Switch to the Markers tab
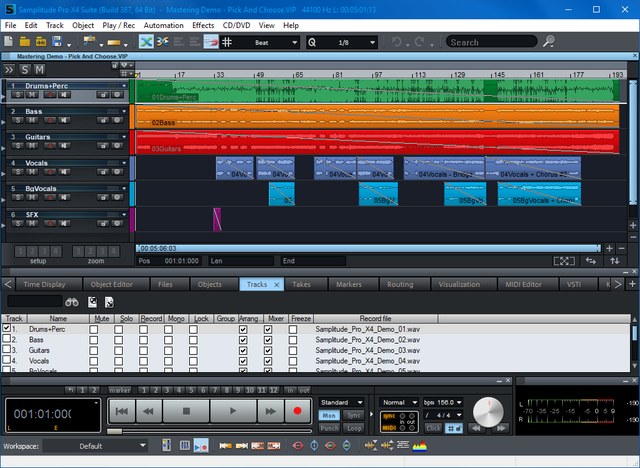Viewport: 640px width, 468px height. (349, 284)
